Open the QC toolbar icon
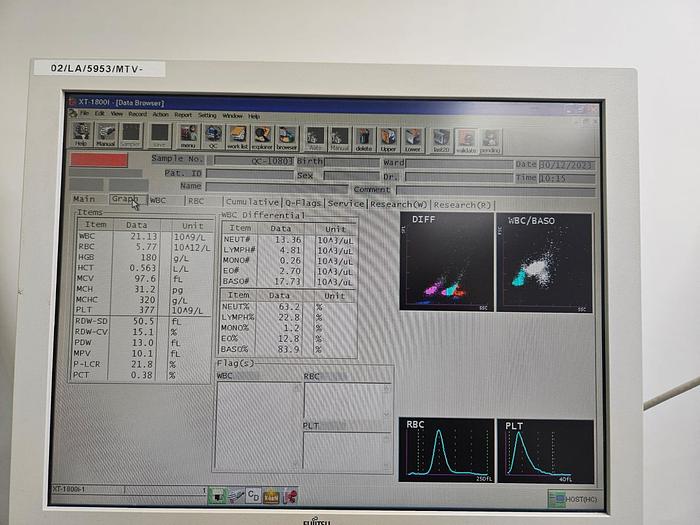The width and height of the screenshot is (700, 525). tap(213, 137)
